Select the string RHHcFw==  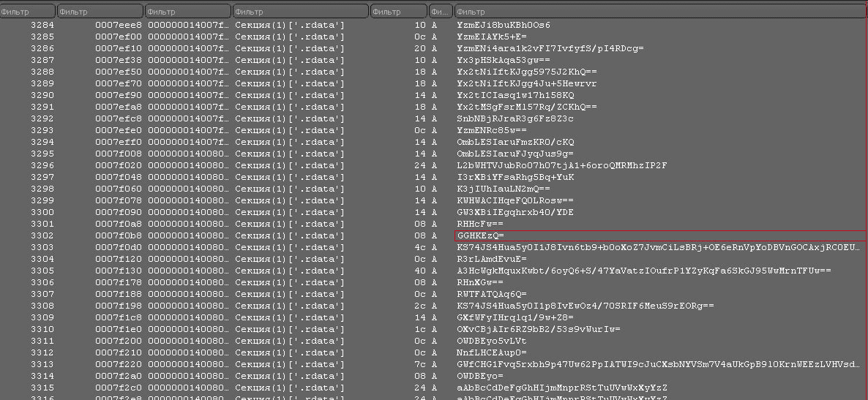coord(480,224)
